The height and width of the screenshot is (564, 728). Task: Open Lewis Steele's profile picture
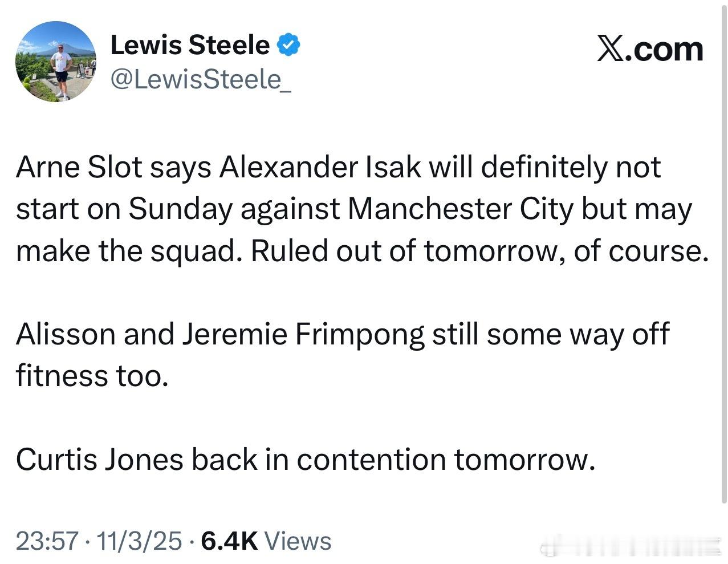56,62
